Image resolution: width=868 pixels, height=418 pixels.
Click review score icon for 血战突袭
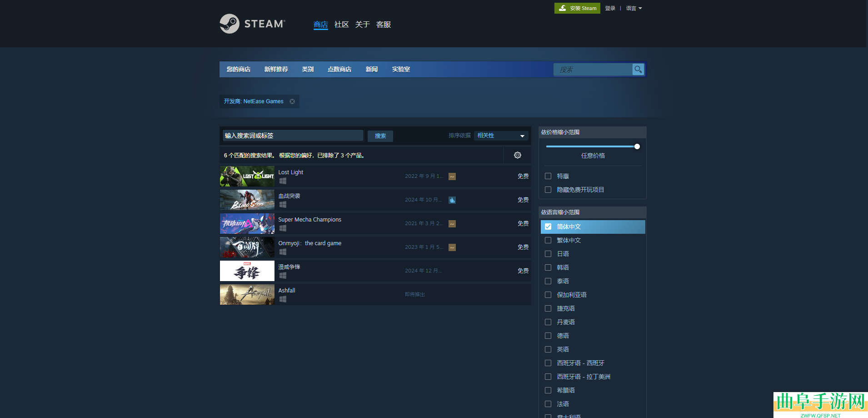point(452,200)
